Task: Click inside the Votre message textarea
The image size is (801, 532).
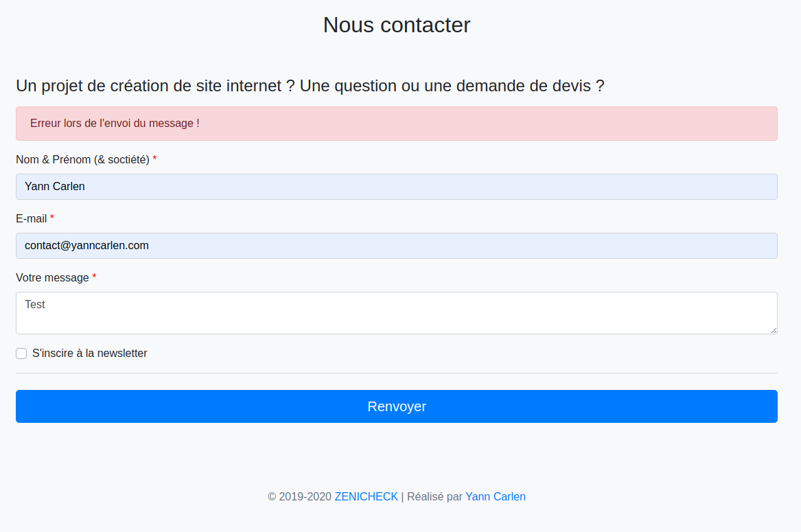Action: coord(397,313)
